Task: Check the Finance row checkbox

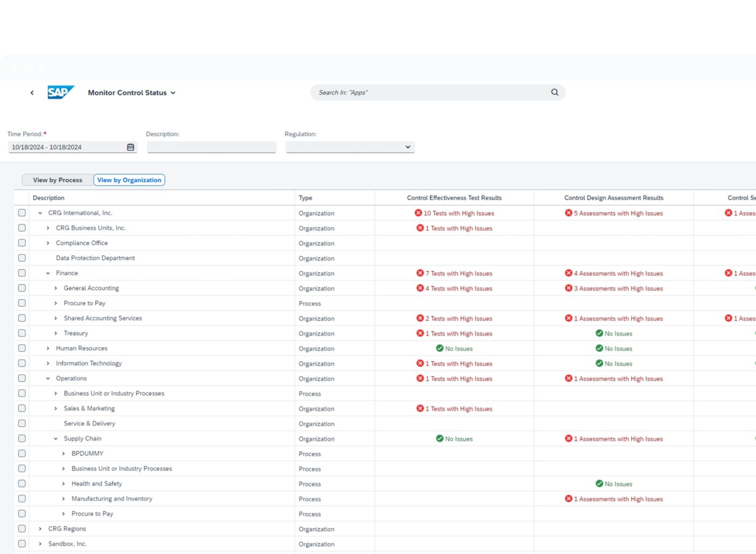Action: click(x=22, y=273)
